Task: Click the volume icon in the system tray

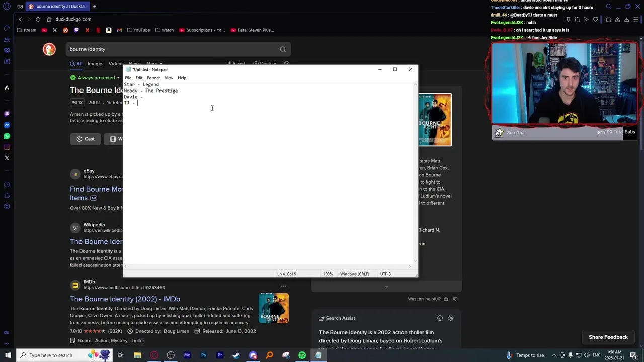Action: 586,355
